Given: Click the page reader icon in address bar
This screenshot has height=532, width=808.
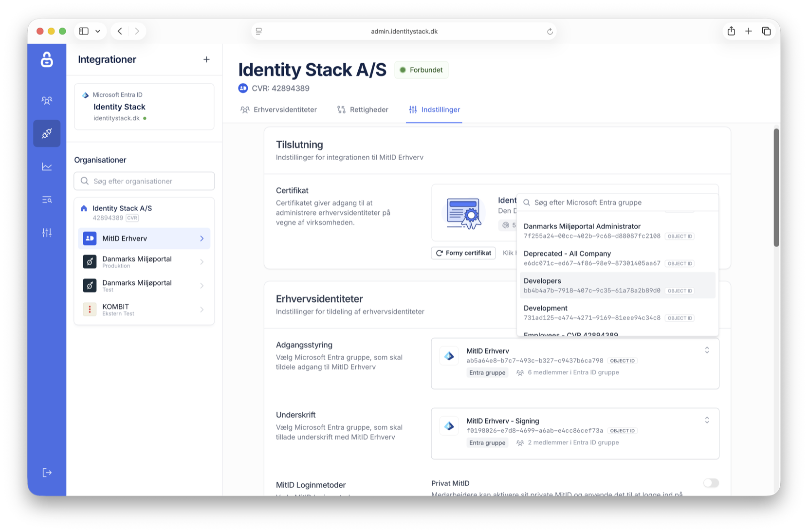Looking at the screenshot, I should pos(259,31).
